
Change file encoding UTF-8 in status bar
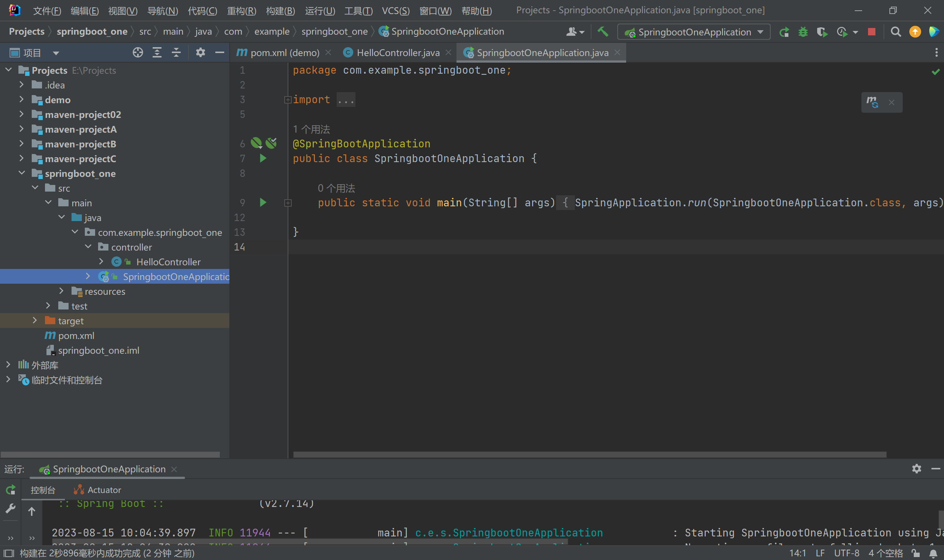(x=847, y=553)
